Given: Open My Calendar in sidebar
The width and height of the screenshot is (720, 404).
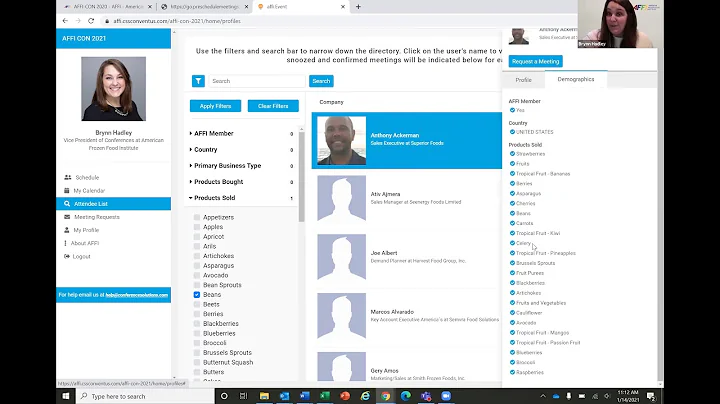Looking at the screenshot, I should 89,191.
